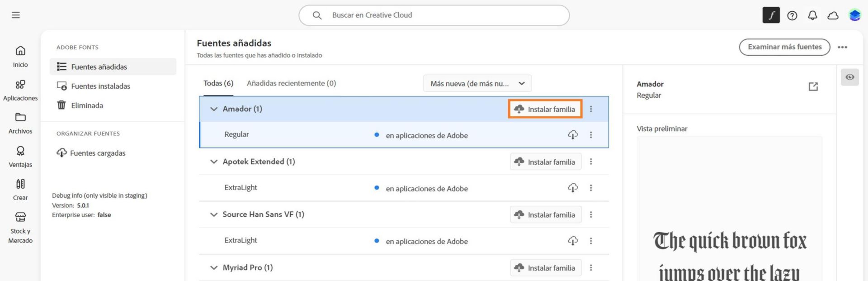
Task: Click download cloud icon for Amador Regular
Action: click(x=573, y=135)
